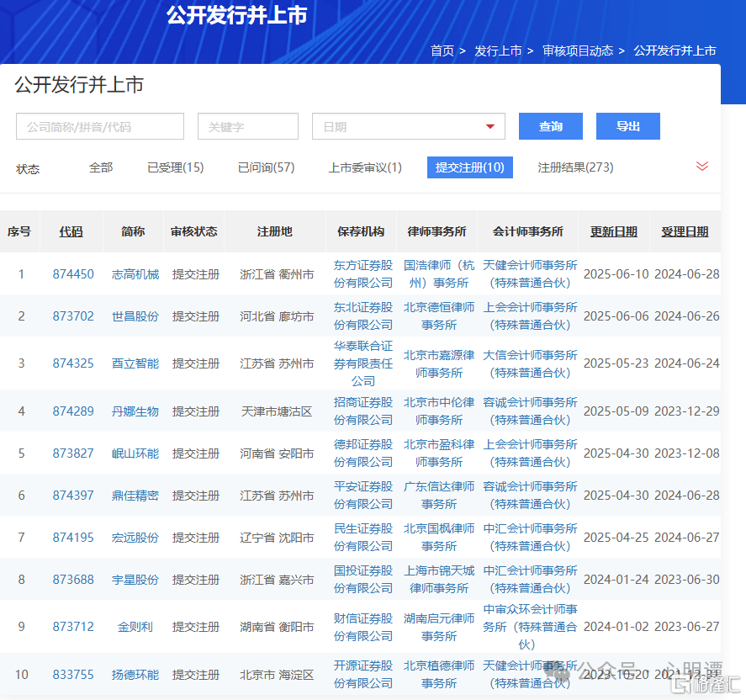
Task: Open sponsor 东方证券股份有限公司
Action: (363, 274)
